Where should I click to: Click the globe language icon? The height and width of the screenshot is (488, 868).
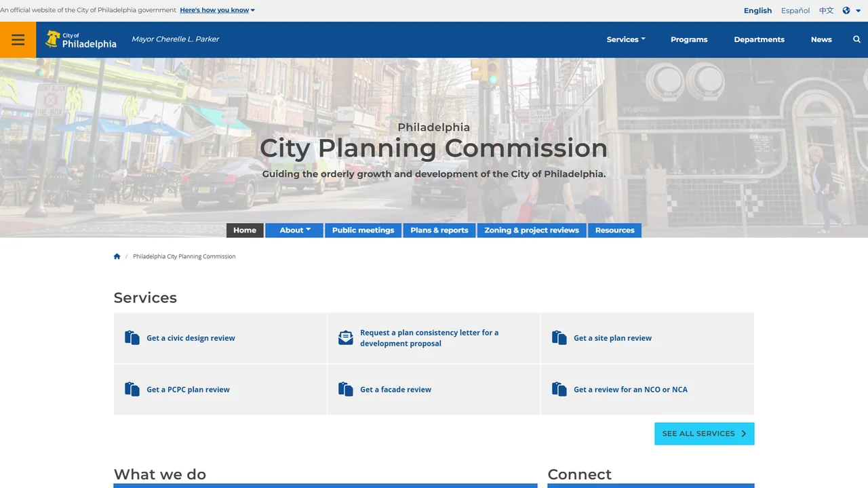click(846, 10)
